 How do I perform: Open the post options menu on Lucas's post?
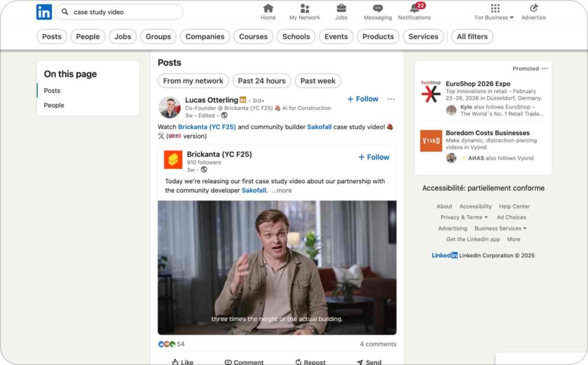(x=391, y=99)
